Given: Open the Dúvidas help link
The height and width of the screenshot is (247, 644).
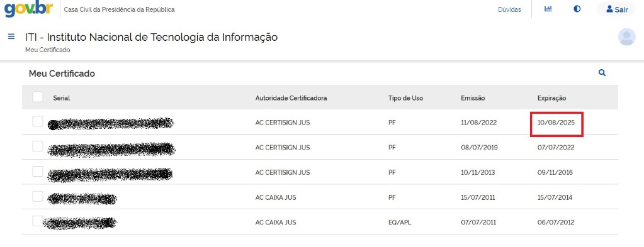Looking at the screenshot, I should (x=509, y=9).
